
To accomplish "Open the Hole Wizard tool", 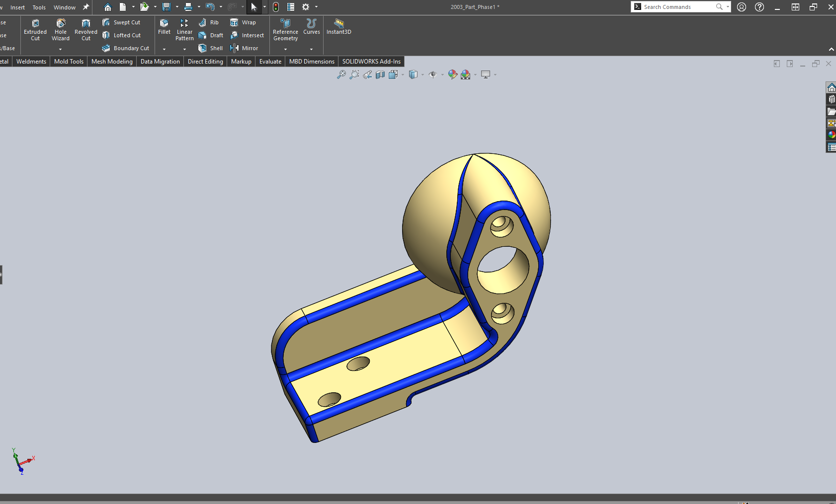I will coord(61,30).
